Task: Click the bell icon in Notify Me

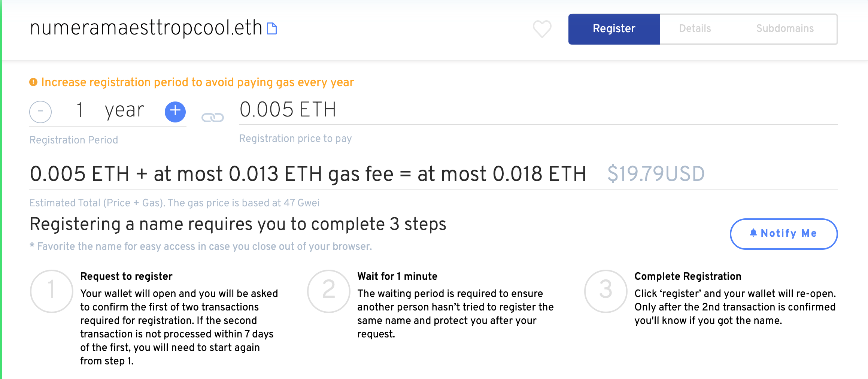Action: coord(753,233)
